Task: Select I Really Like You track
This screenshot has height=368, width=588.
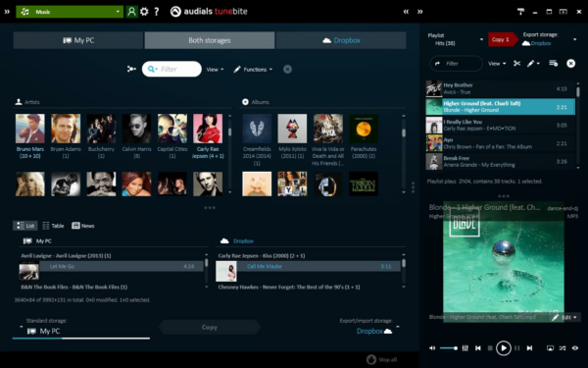Action: click(x=500, y=125)
